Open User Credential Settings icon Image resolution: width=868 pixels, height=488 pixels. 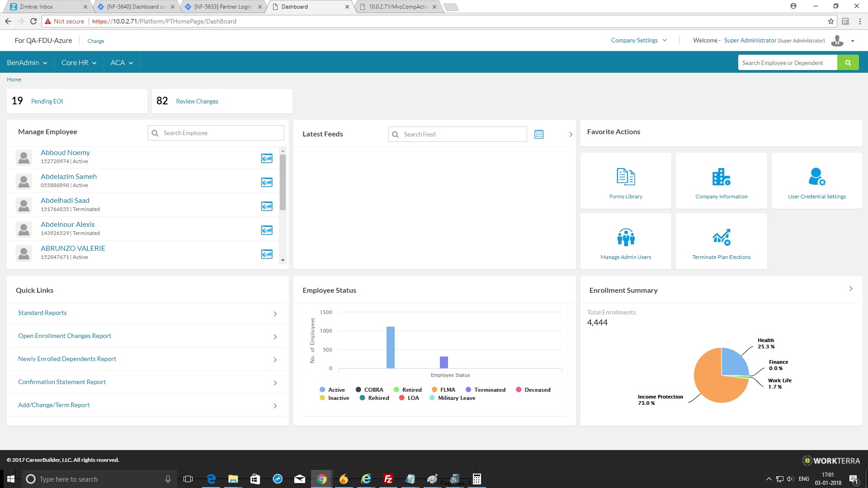(816, 177)
